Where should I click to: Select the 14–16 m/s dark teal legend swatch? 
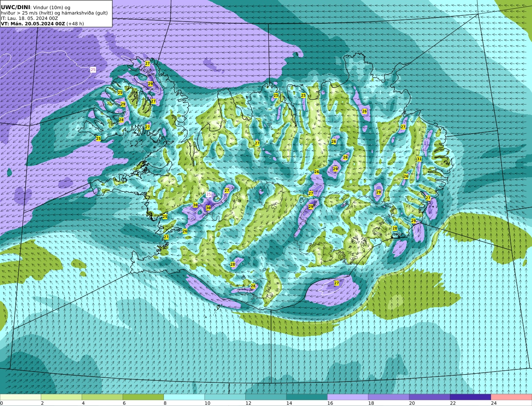click(307, 397)
